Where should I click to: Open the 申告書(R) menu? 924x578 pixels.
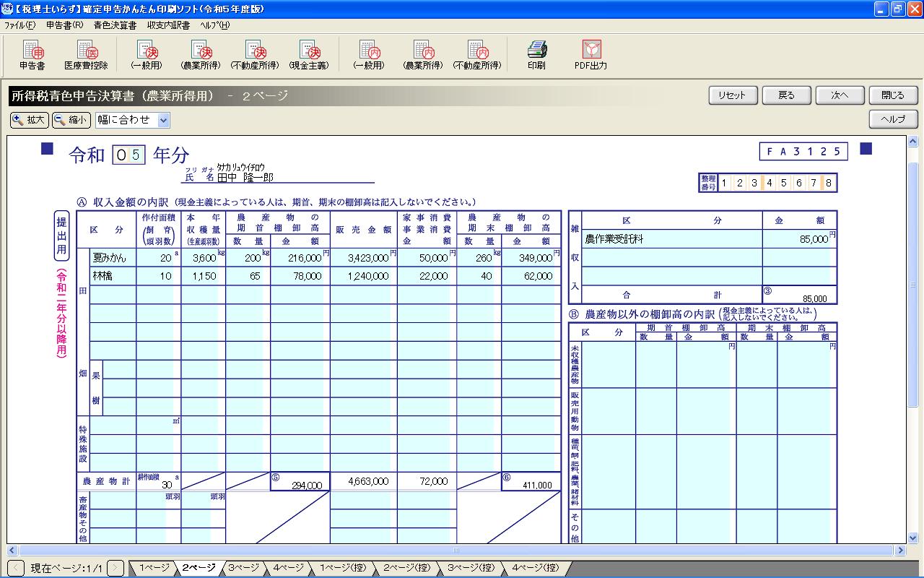click(64, 25)
